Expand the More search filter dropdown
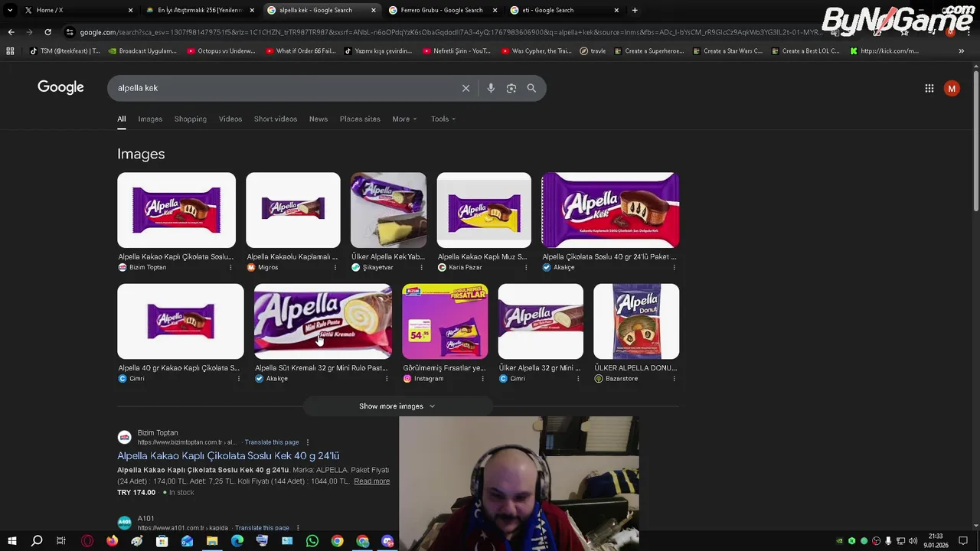980x551 pixels. [x=404, y=119]
